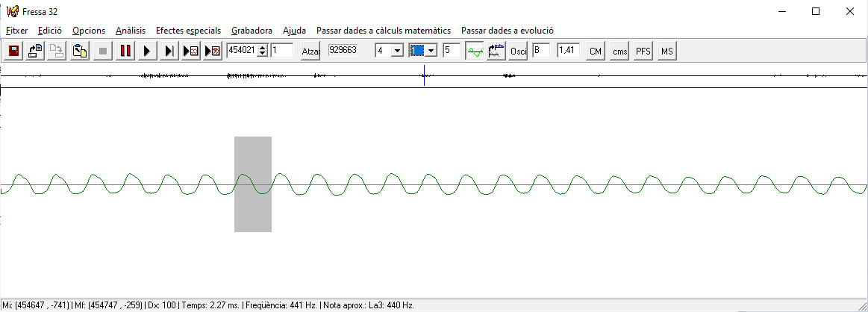Click the paste clipboard icon
The image size is (868, 312).
[80, 51]
